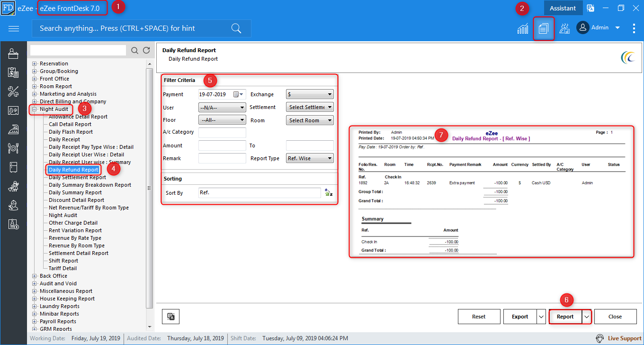Click the A-Z sort order icon

click(329, 193)
